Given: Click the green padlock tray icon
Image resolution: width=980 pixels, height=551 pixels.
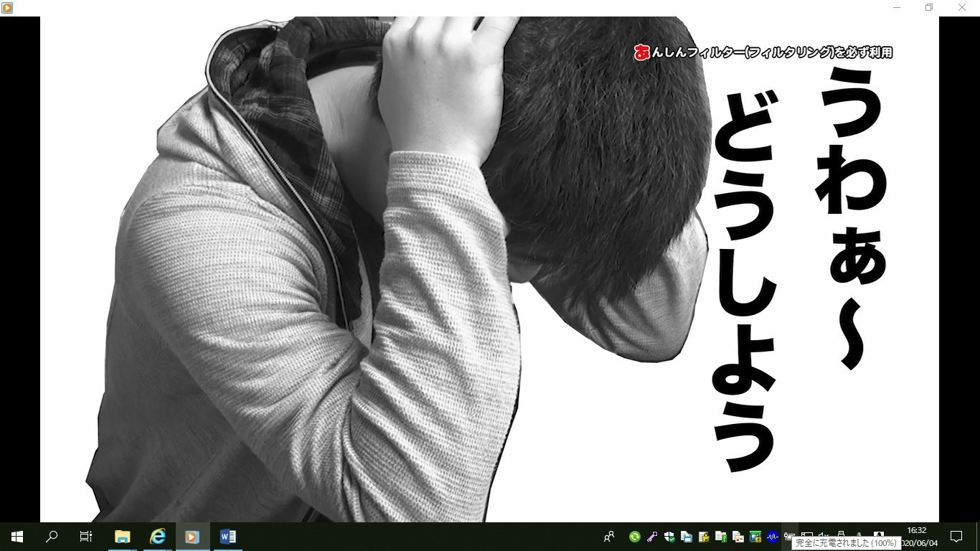Looking at the screenshot, I should pyautogui.click(x=755, y=537).
